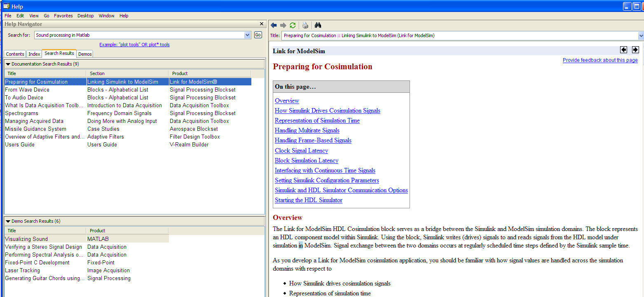Open the Window menu

tap(107, 16)
